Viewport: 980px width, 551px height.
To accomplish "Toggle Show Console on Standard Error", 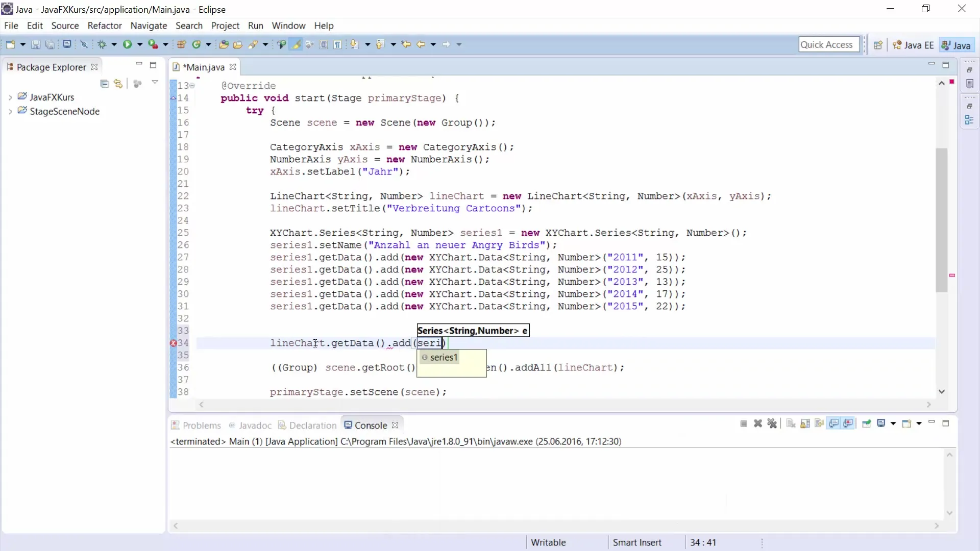I will (848, 423).
